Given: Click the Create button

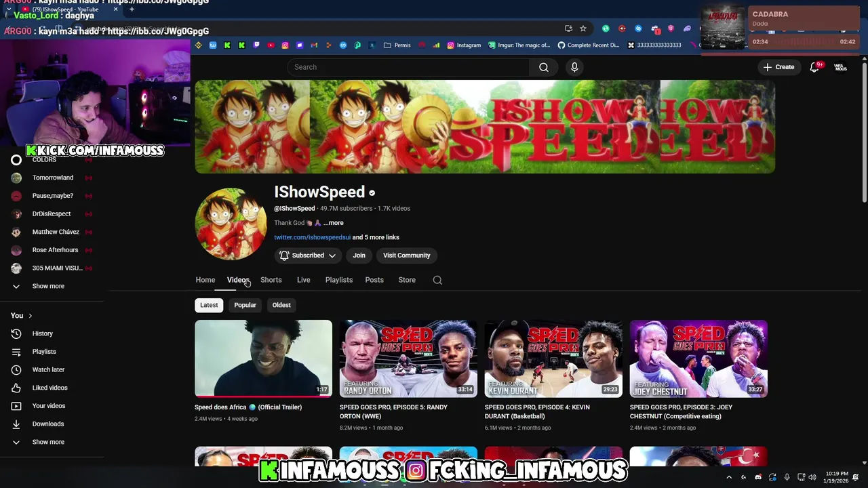Looking at the screenshot, I should pyautogui.click(x=778, y=67).
